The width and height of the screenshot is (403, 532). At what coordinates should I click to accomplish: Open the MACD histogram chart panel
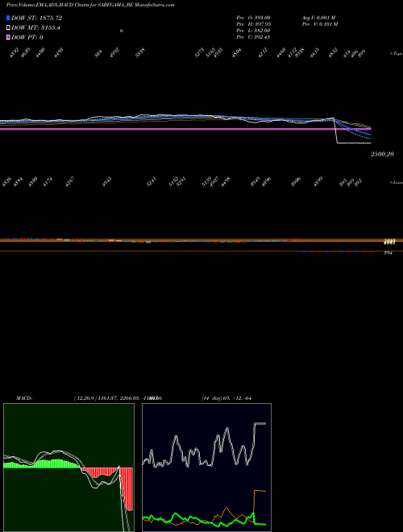tap(69, 468)
